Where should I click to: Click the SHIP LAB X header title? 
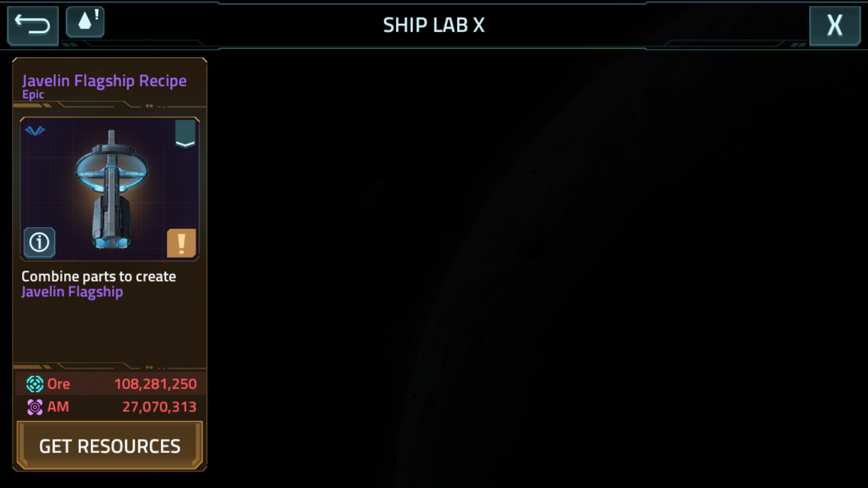434,25
